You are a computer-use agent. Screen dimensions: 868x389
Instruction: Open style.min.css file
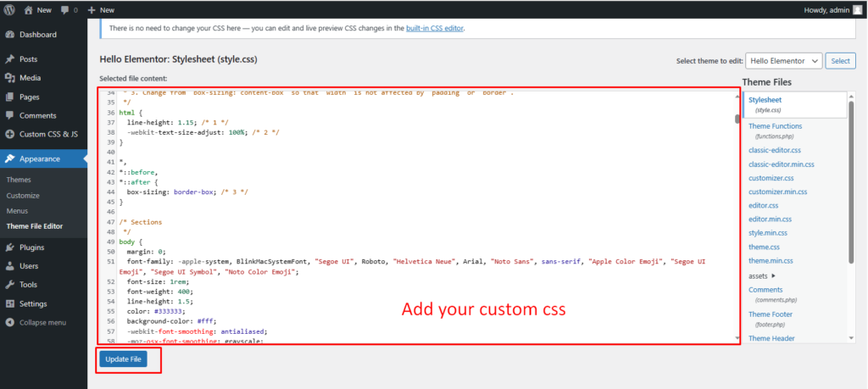[768, 233]
